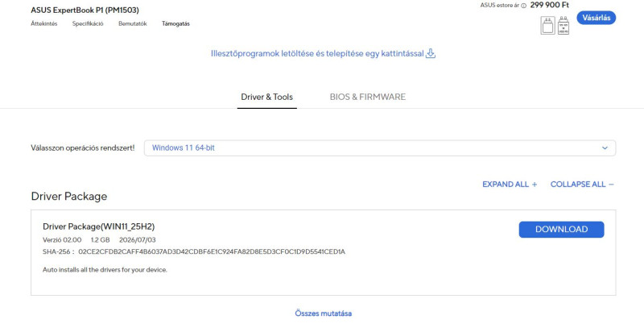The height and width of the screenshot is (332, 644).
Task: Open the Specifikáció menu item
Action: [x=88, y=24]
